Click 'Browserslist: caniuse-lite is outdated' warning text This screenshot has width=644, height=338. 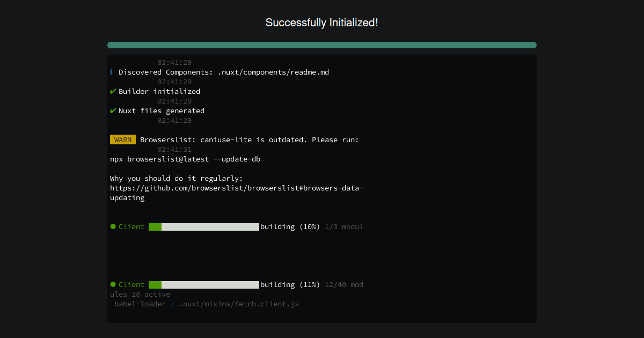[250, 139]
